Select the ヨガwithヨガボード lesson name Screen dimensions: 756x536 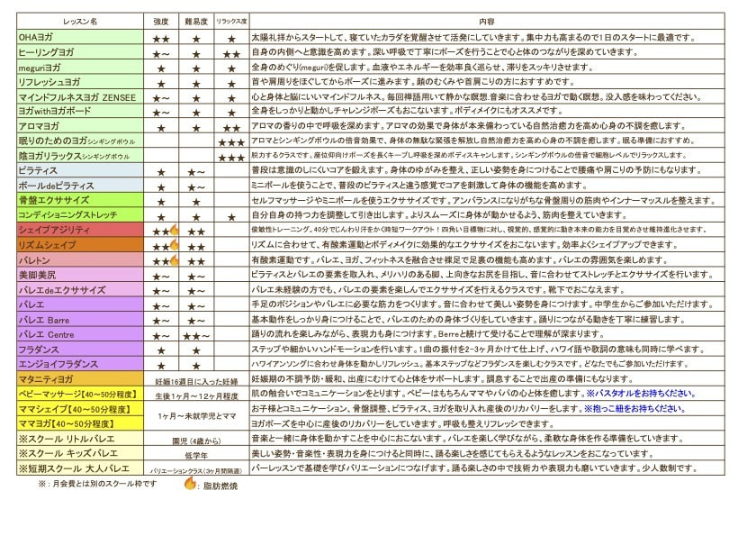click(55, 111)
